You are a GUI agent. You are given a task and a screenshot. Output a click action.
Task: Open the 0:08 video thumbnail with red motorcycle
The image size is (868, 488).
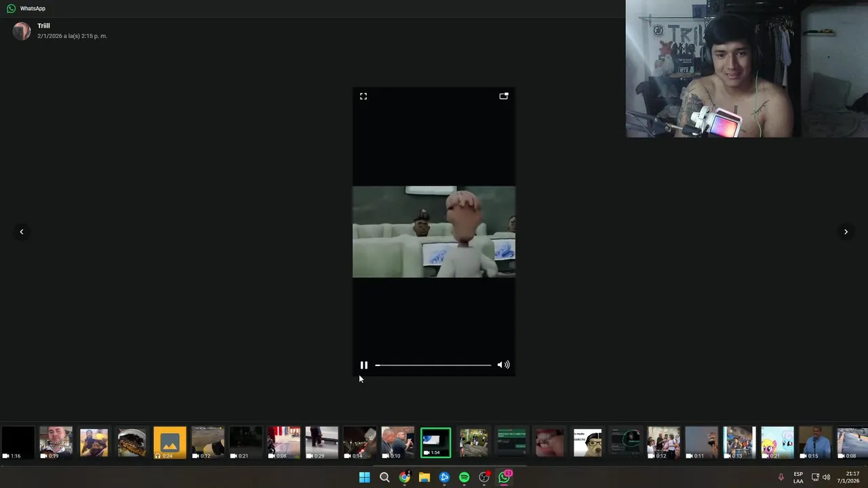tap(283, 443)
